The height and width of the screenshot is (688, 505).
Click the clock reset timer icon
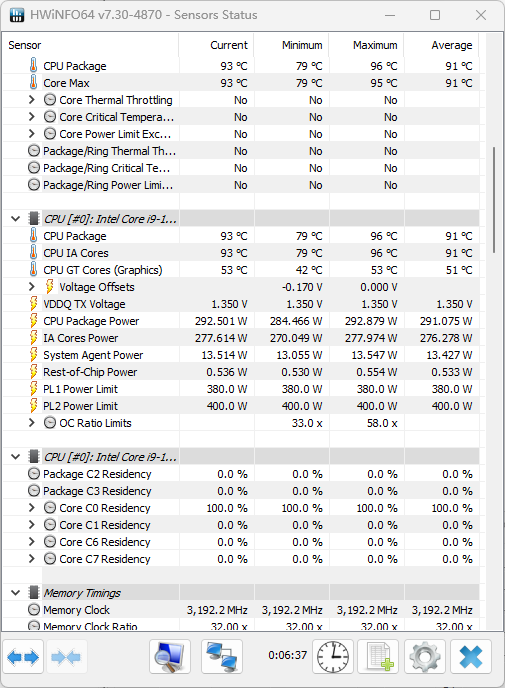[333, 657]
